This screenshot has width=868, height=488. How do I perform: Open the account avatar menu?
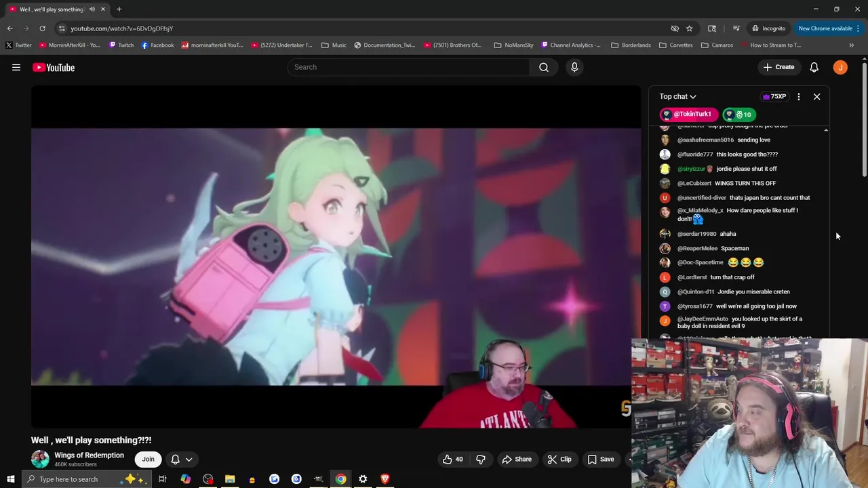coord(840,67)
